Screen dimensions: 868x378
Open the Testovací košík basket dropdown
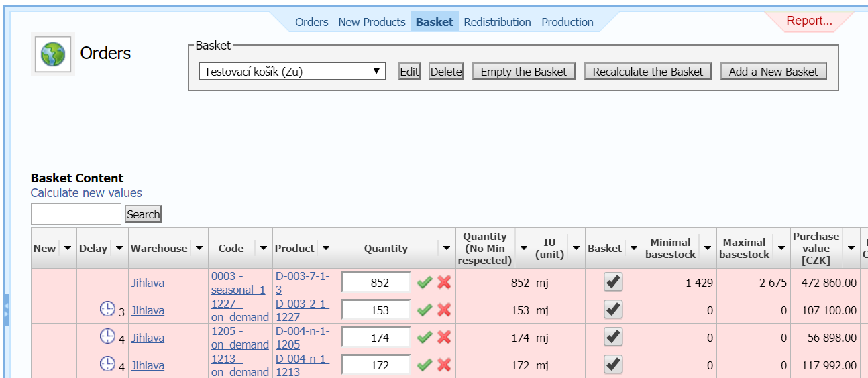[x=292, y=72]
